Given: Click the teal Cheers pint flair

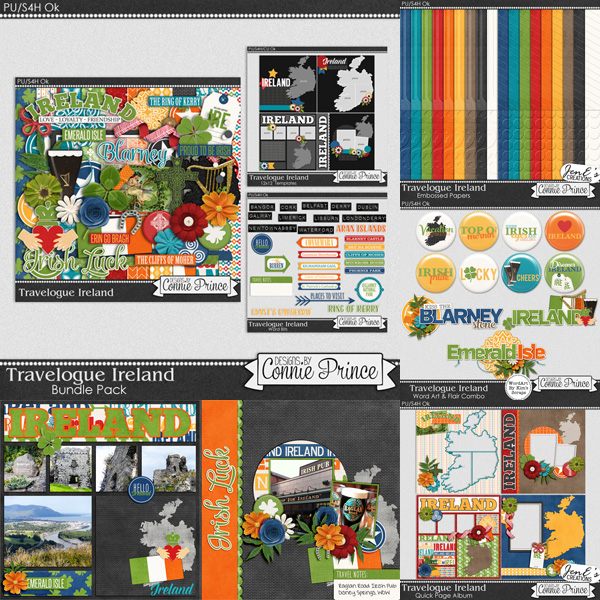Looking at the screenshot, I should point(522,273).
